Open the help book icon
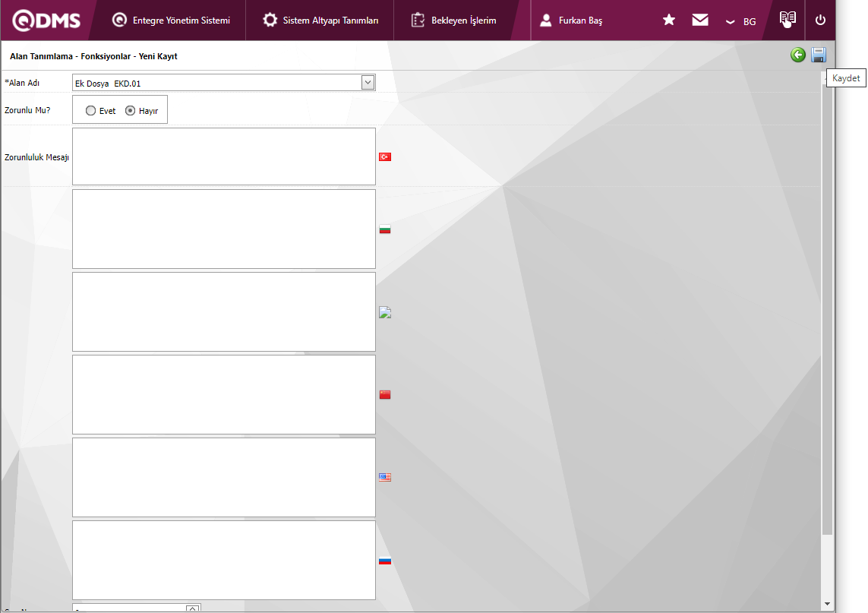This screenshot has height=613, width=868. point(788,20)
